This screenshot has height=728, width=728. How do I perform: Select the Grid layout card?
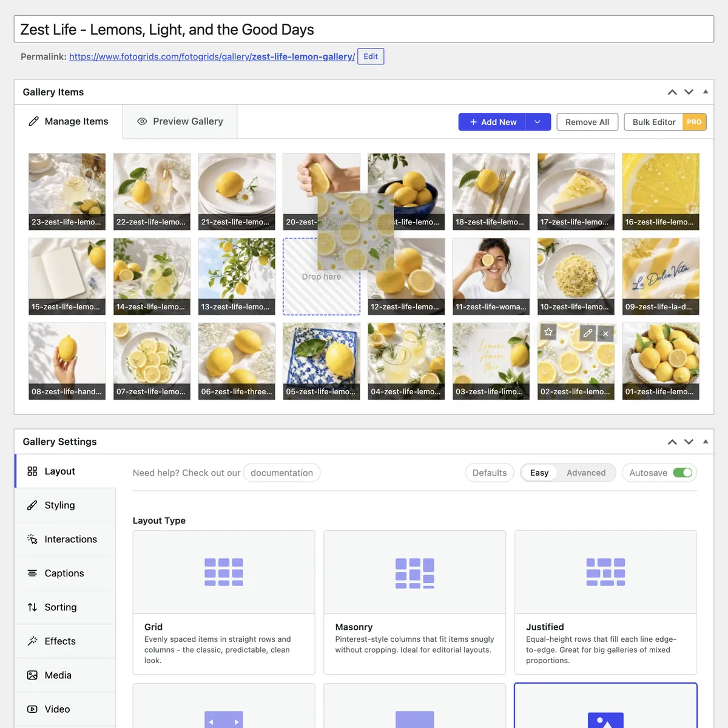(224, 602)
